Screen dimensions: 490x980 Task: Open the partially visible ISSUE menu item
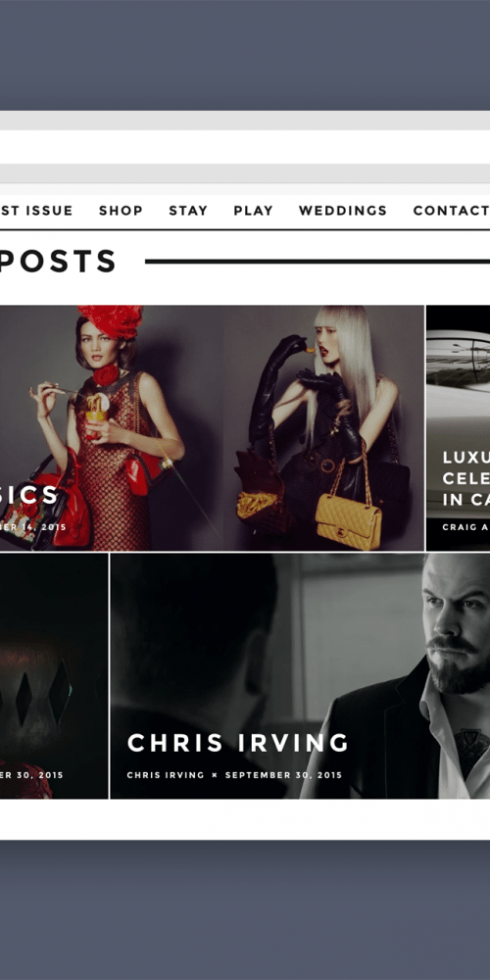coord(36,211)
